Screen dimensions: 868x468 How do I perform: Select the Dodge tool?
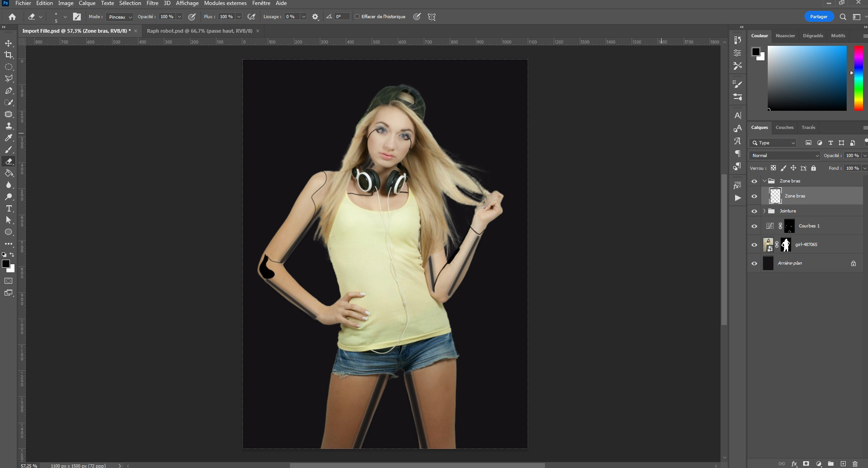tap(9, 197)
